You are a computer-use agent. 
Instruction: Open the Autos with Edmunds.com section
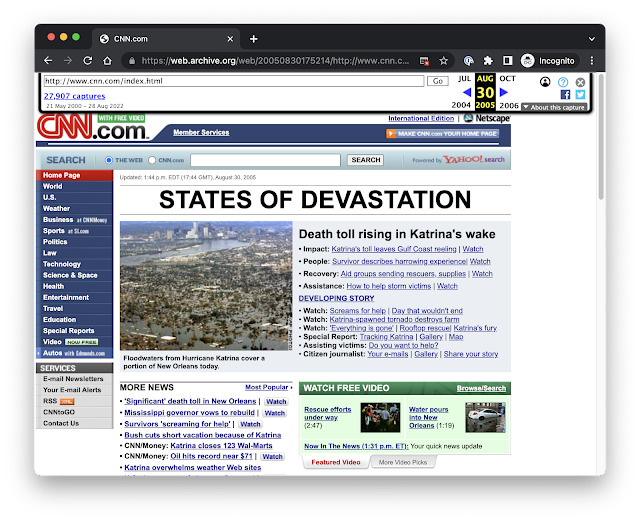tap(75, 353)
